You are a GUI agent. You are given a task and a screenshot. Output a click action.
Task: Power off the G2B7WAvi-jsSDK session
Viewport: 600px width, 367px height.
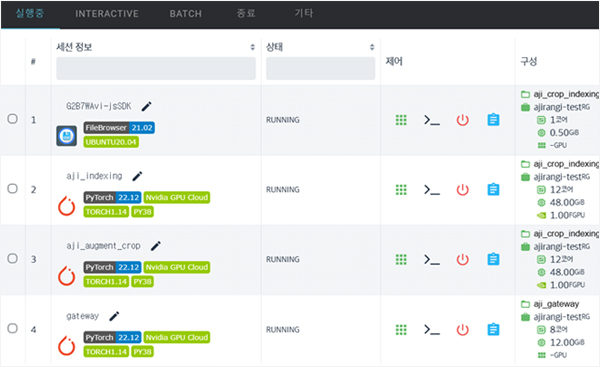(x=462, y=120)
